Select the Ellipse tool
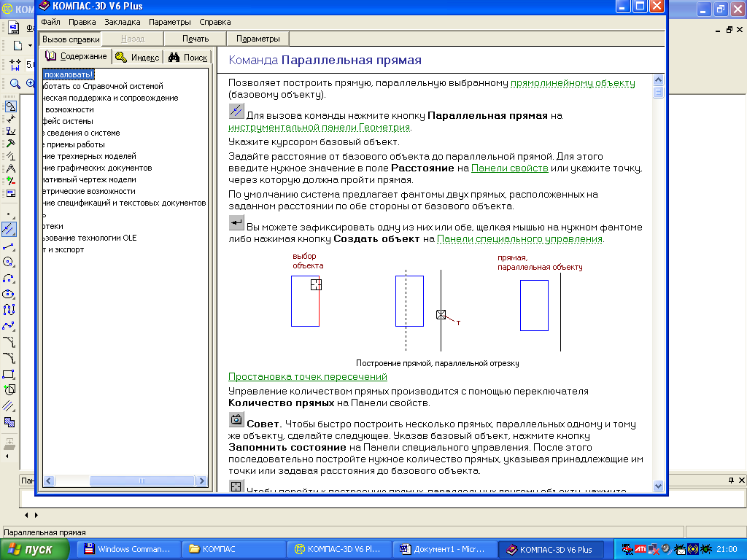 point(9,294)
